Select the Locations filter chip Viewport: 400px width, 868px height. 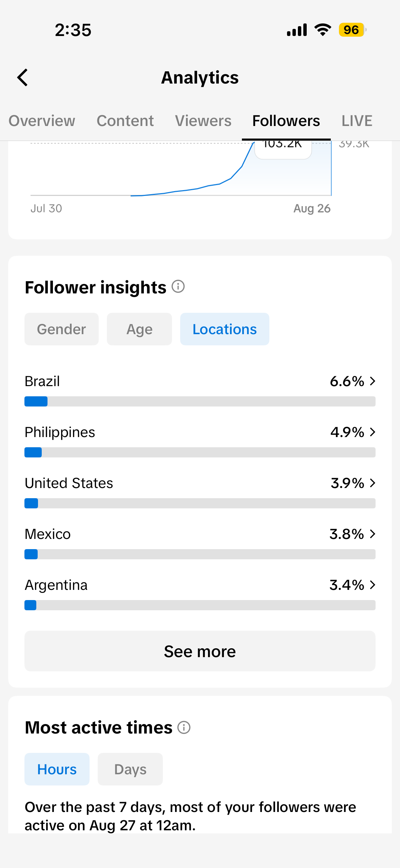pyautogui.click(x=225, y=329)
